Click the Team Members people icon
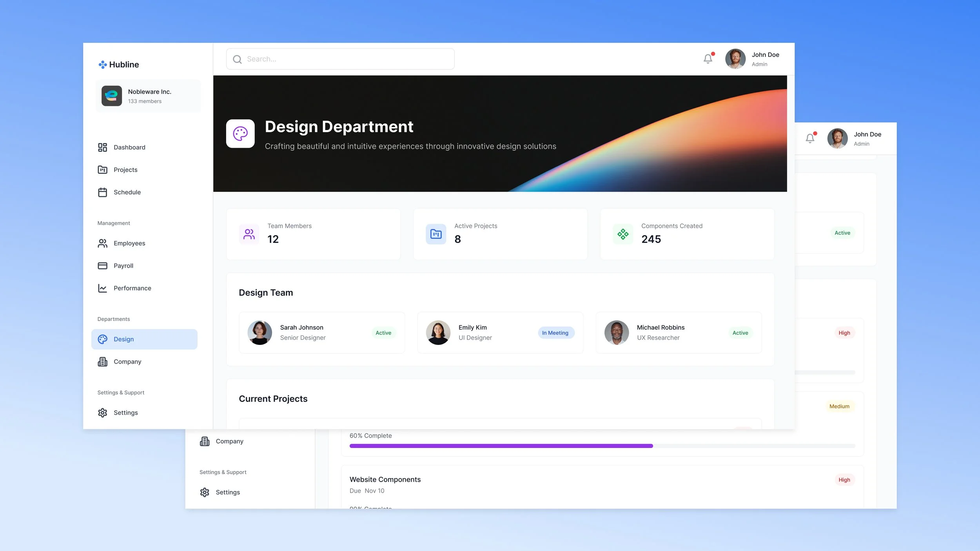This screenshot has width=980, height=551. click(x=249, y=234)
